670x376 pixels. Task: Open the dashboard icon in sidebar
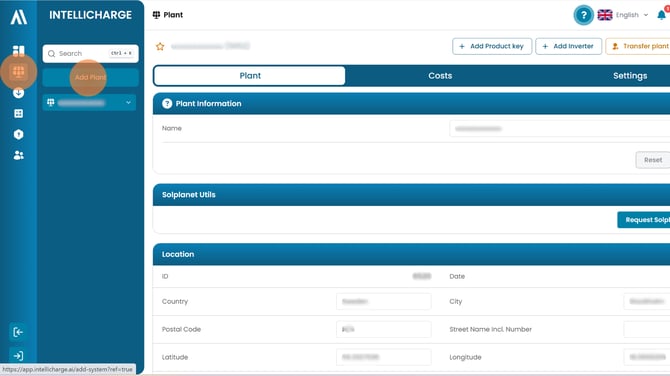click(x=18, y=50)
